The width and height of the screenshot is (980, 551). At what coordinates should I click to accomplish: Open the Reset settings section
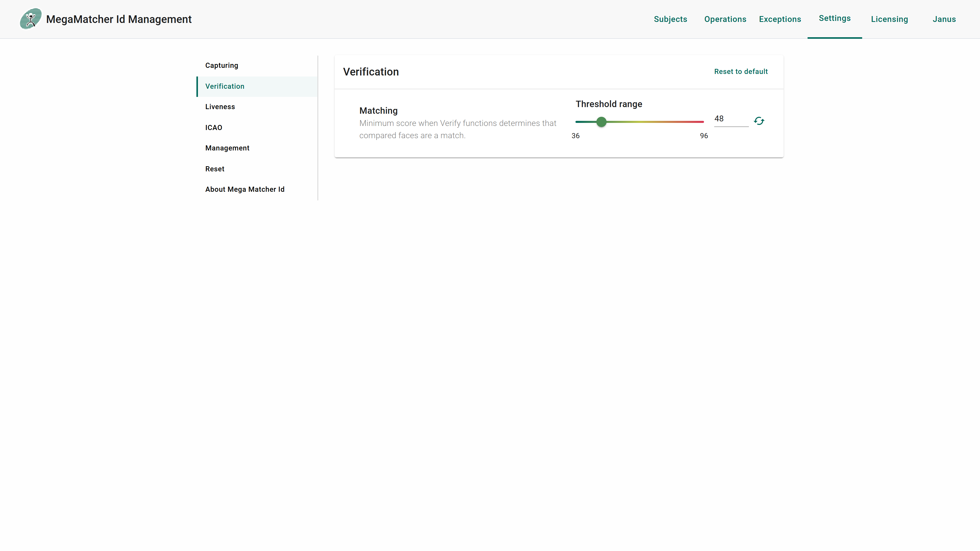coord(257,169)
